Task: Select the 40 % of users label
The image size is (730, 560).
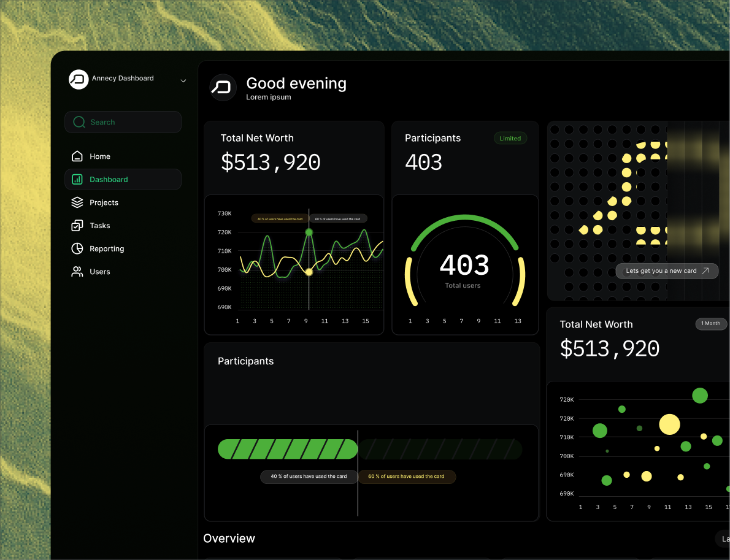Action: 309,477
